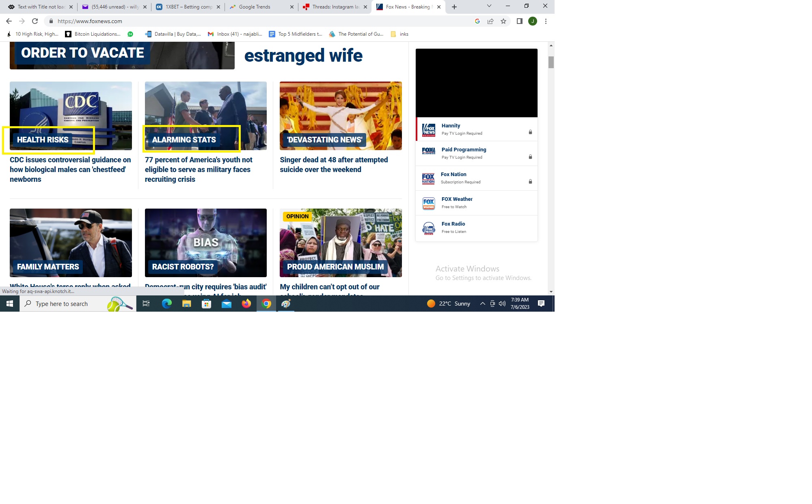Select Fox Radio Free to Listen
This screenshot has width=812, height=504.
tap(477, 228)
